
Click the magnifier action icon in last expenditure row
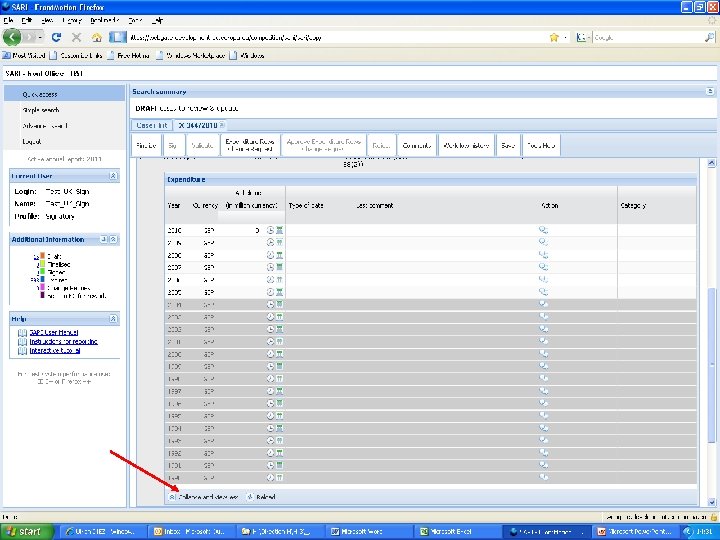coord(544,478)
